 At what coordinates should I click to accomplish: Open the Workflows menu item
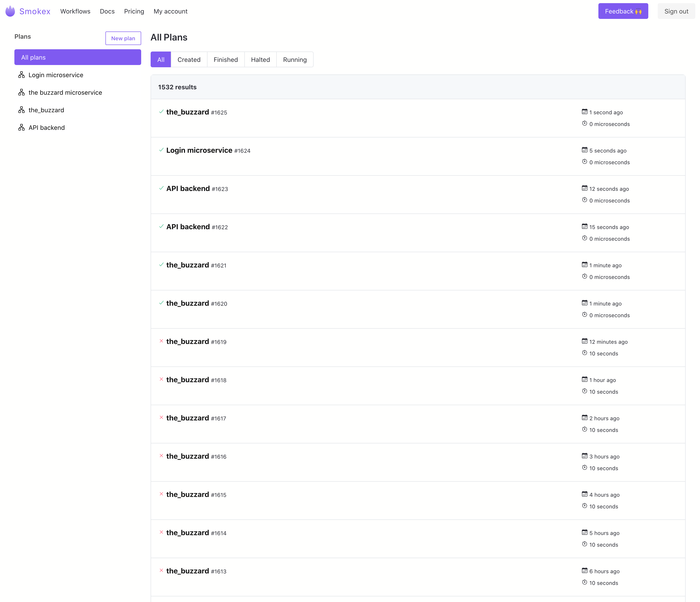point(75,11)
